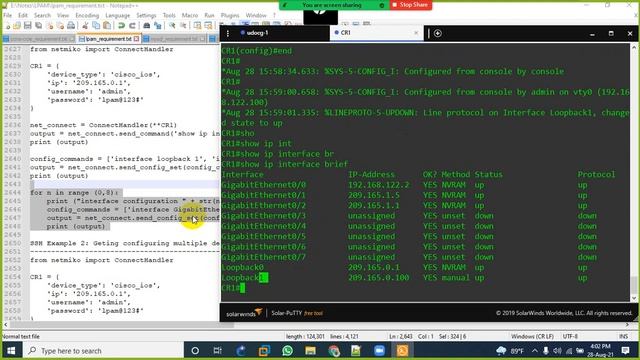Image resolution: width=640 pixels, height=360 pixels.
Task: Click the Cut scissors icon in Notepad++
Action: 85,26
